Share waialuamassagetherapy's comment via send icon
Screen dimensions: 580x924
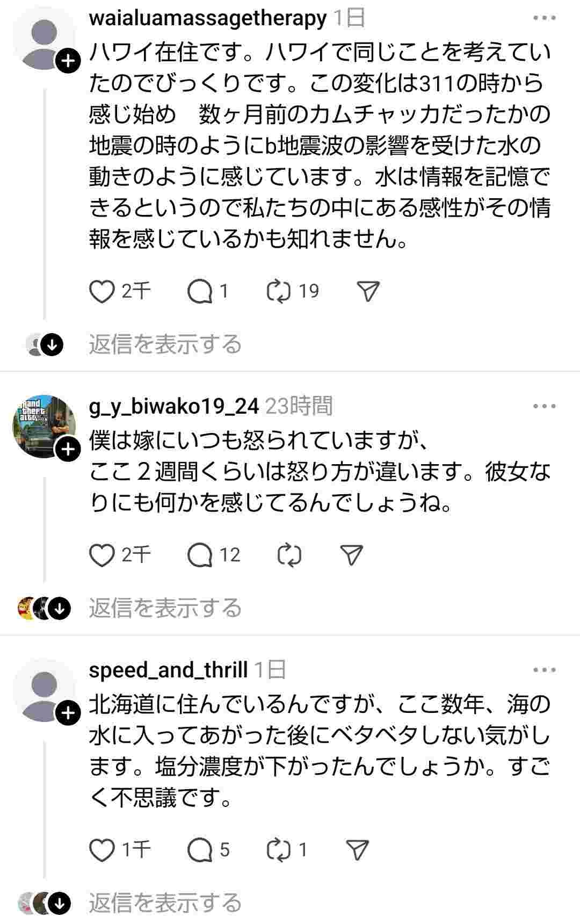(368, 292)
